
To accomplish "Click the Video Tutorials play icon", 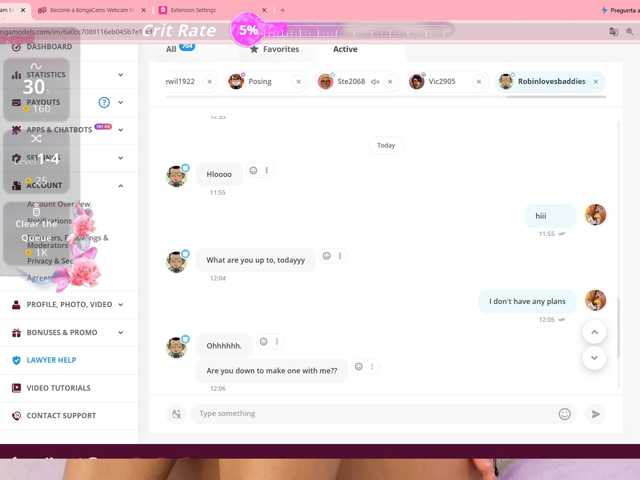I will [16, 388].
